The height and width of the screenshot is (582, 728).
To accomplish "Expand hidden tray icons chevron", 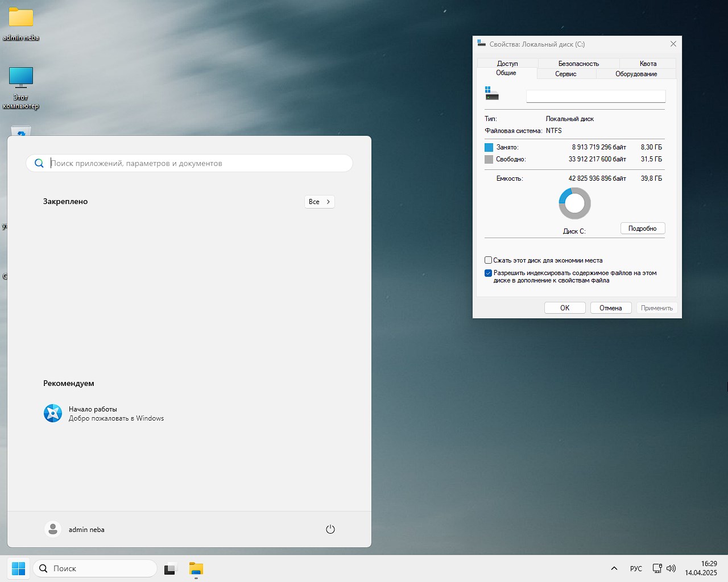I will point(614,568).
